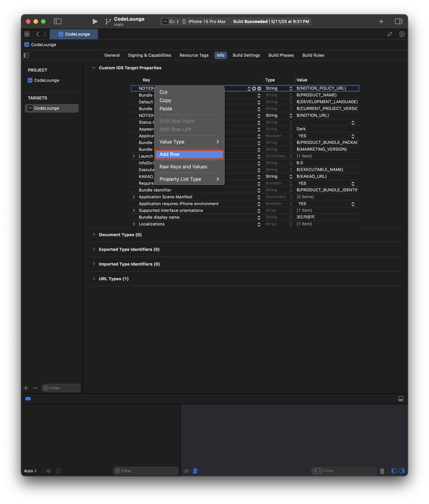
Task: Click Add Row menu item
Action: (x=189, y=154)
